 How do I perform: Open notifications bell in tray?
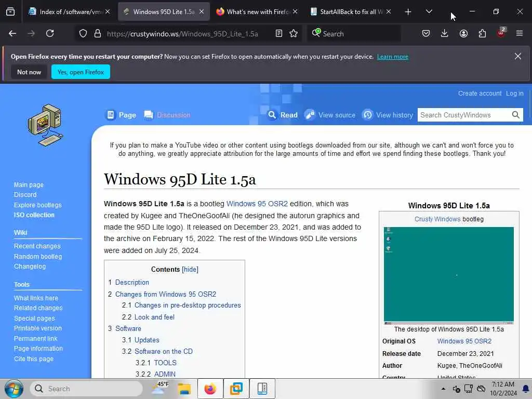pyautogui.click(x=526, y=389)
